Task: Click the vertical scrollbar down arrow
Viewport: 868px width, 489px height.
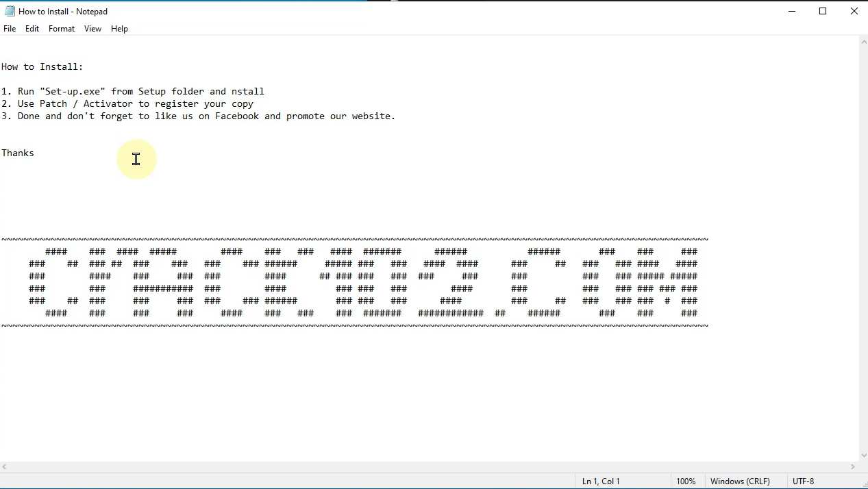Action: tap(863, 455)
